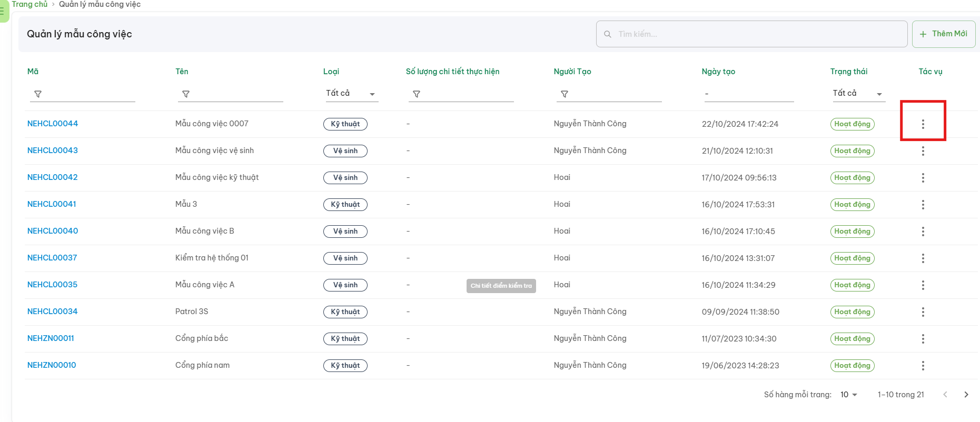980x422 pixels.
Task: Open actions menu for NEHZN00010 row
Action: 923,366
